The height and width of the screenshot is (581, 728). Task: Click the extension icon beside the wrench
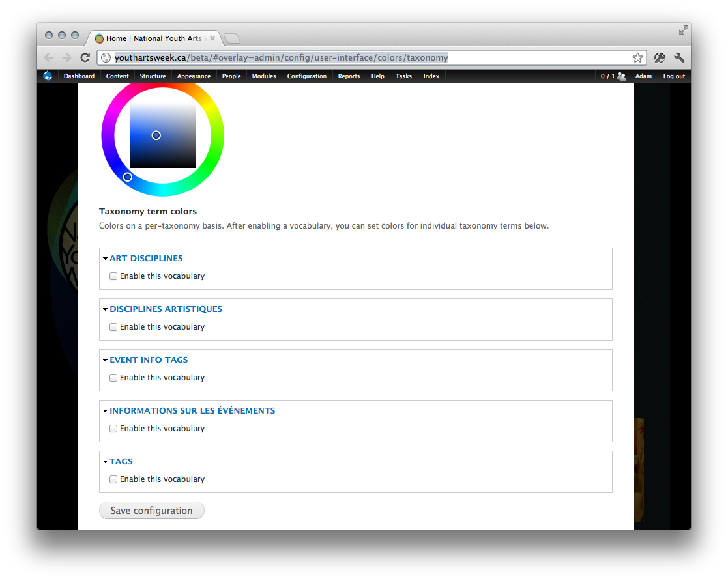click(660, 57)
